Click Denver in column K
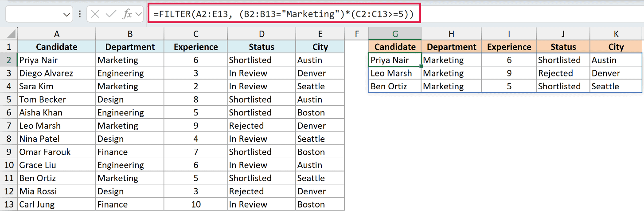 pyautogui.click(x=616, y=73)
